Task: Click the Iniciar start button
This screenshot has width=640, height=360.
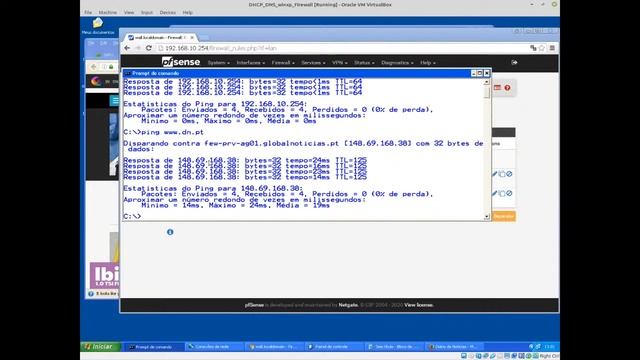Action: (x=100, y=347)
